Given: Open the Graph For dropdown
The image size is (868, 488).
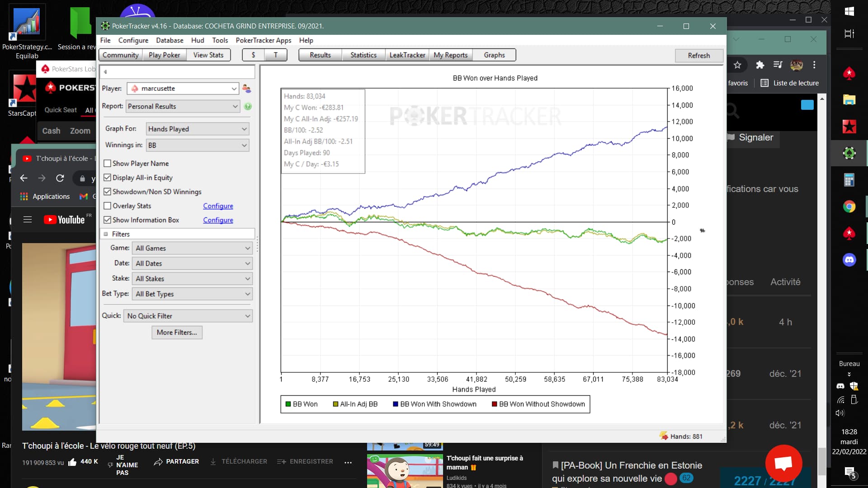Looking at the screenshot, I should (198, 129).
